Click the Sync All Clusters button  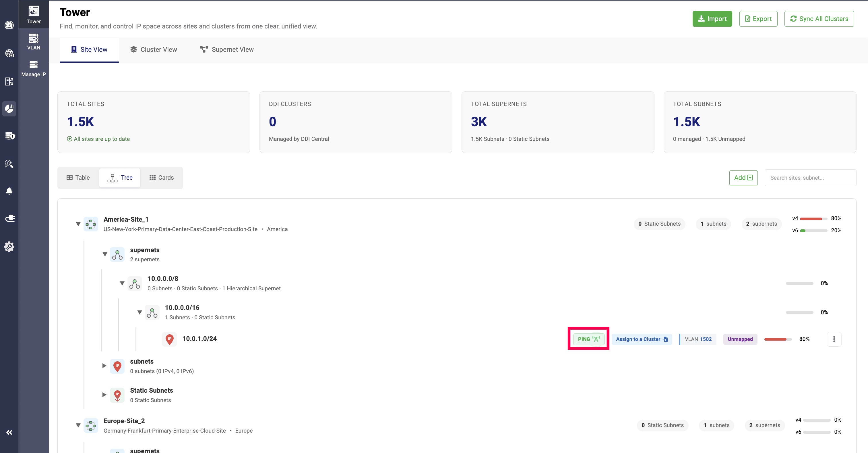click(819, 19)
